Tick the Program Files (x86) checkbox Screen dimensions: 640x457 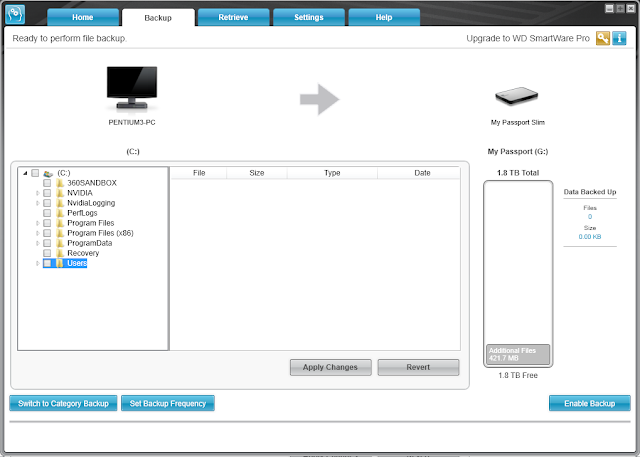click(47, 233)
